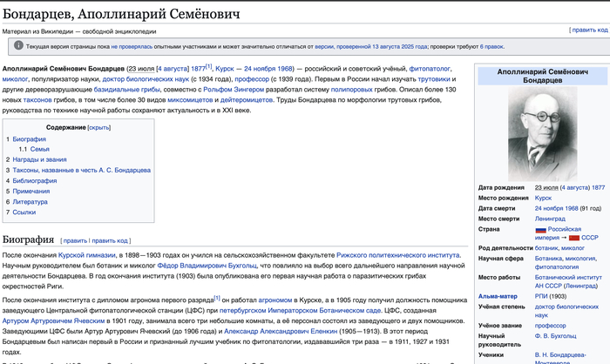Go to Биография in table of contents
The height and width of the screenshot is (364, 610).
pos(30,139)
